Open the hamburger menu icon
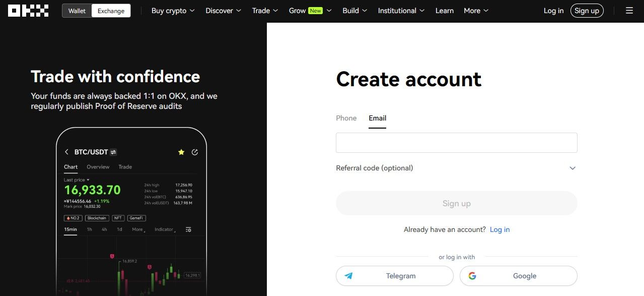This screenshot has height=296, width=644. point(629,11)
